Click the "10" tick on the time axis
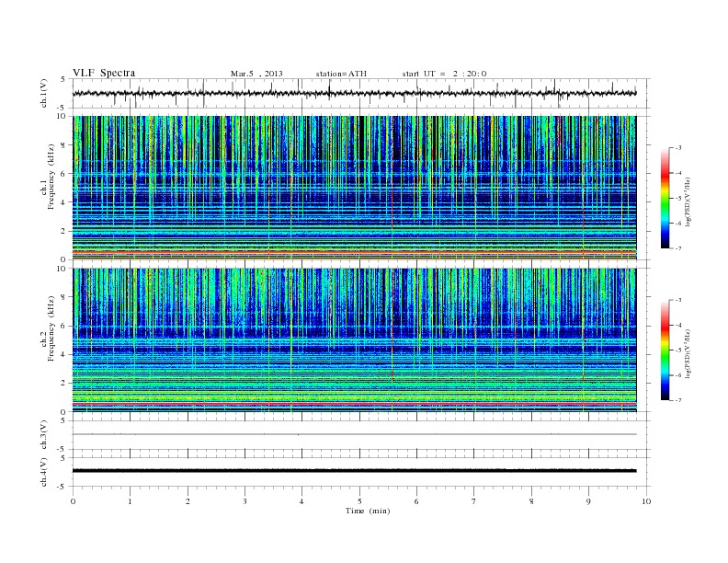The height and width of the screenshot is (563, 728). pos(646,501)
